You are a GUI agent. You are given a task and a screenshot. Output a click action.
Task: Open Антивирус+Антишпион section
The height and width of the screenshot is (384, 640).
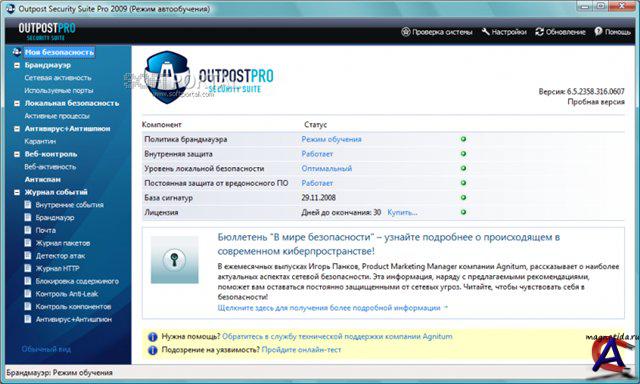pyautogui.click(x=67, y=129)
